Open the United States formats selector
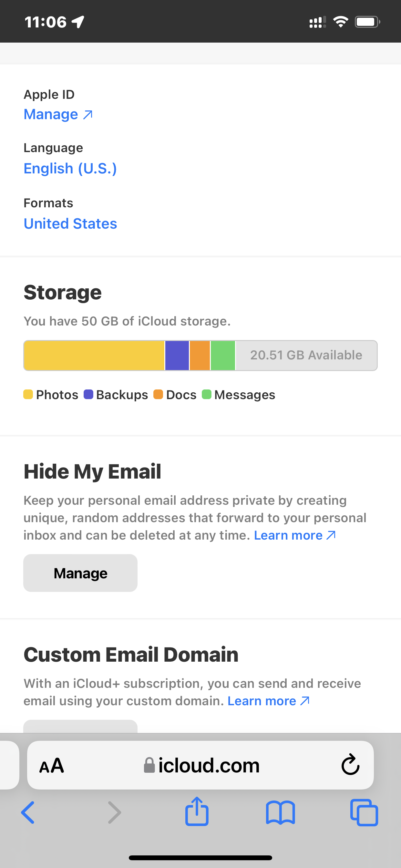 coord(70,223)
